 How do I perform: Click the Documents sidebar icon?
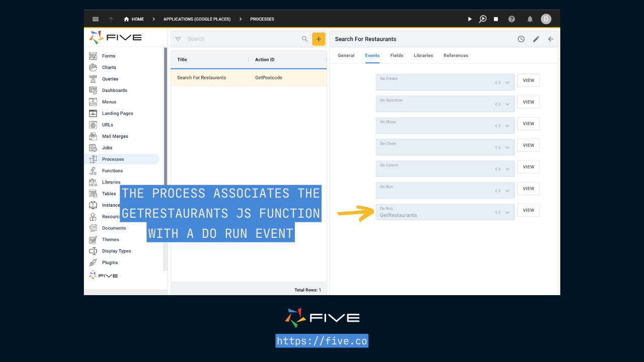[93, 228]
